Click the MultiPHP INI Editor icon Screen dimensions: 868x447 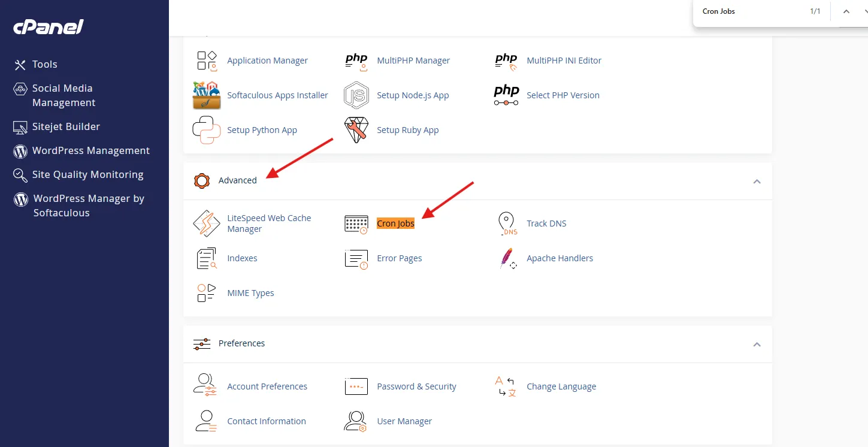click(x=506, y=61)
